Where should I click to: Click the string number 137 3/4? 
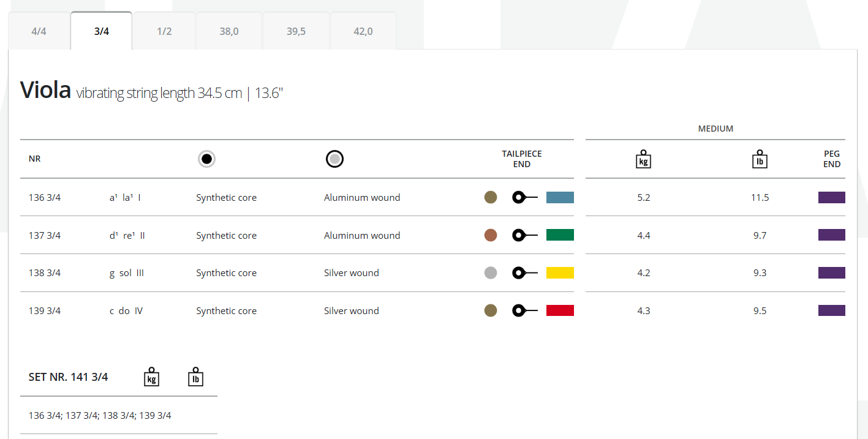[x=45, y=236]
